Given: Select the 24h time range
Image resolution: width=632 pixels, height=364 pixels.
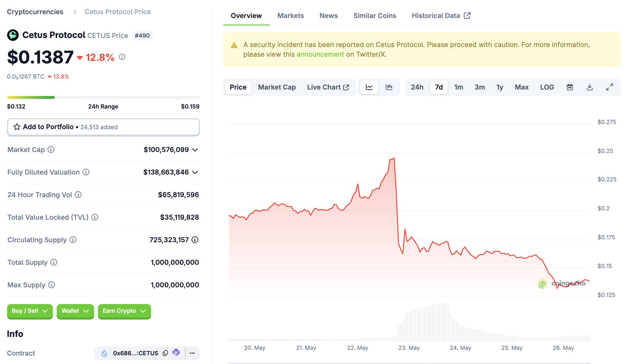Looking at the screenshot, I should (x=417, y=87).
